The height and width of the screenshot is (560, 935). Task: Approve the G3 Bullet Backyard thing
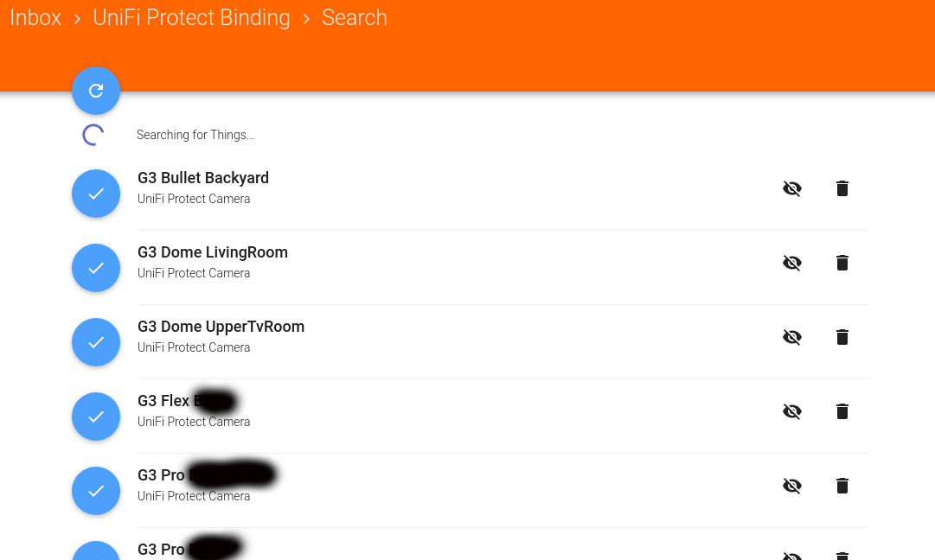click(96, 194)
